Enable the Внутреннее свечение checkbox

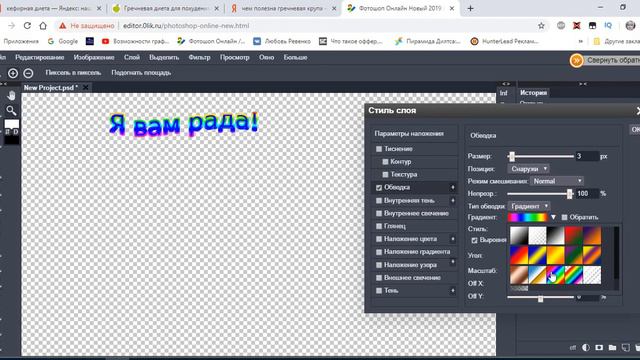coord(379,213)
